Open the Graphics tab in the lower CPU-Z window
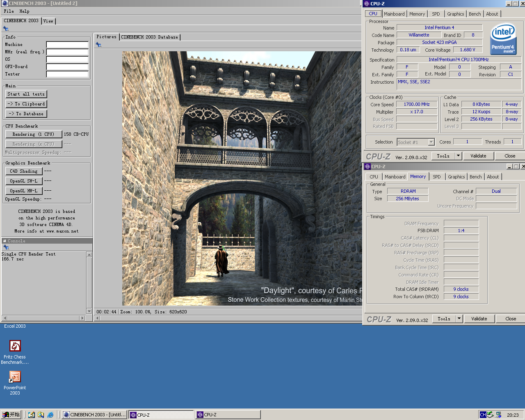 point(457,177)
